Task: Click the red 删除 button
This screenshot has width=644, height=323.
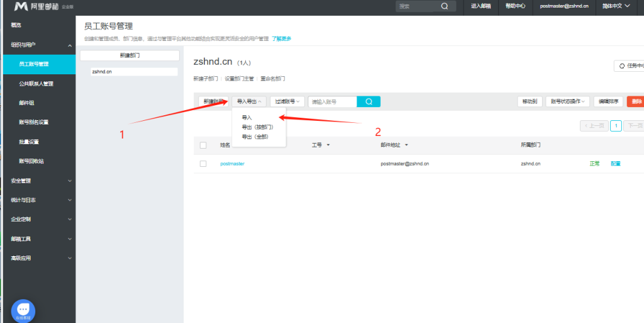Action: pyautogui.click(x=636, y=101)
